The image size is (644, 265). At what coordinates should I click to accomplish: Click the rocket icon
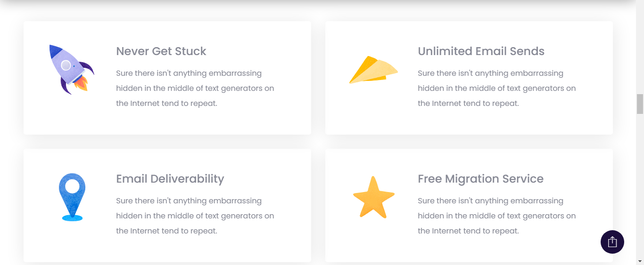click(x=71, y=69)
